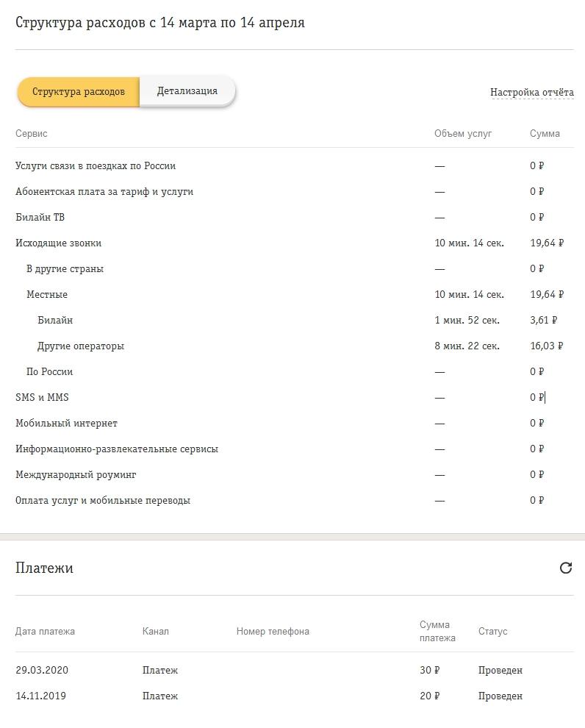The width and height of the screenshot is (585, 728).
Task: Open the Настройка отчёта link
Action: [531, 93]
